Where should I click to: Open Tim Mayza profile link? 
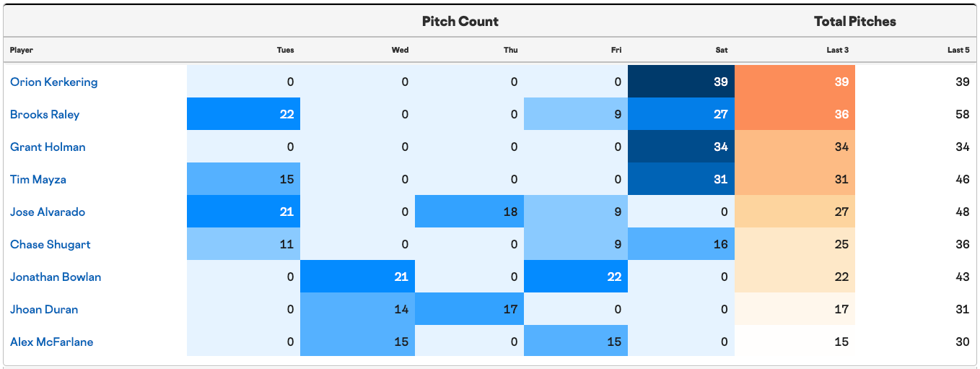pos(38,179)
